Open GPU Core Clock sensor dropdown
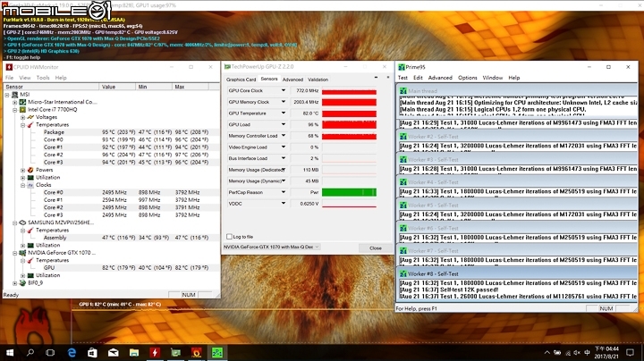This screenshot has height=361, width=644. [x=283, y=90]
